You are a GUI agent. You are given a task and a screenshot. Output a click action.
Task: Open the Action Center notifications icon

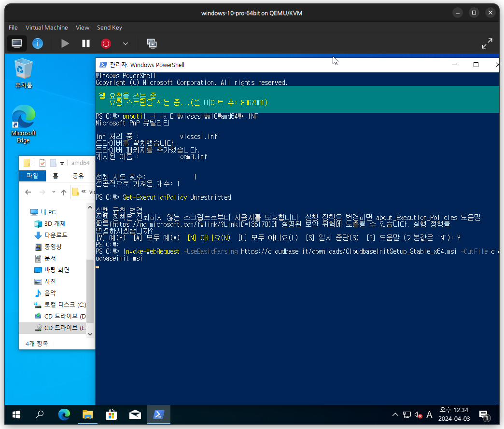pos(484,415)
